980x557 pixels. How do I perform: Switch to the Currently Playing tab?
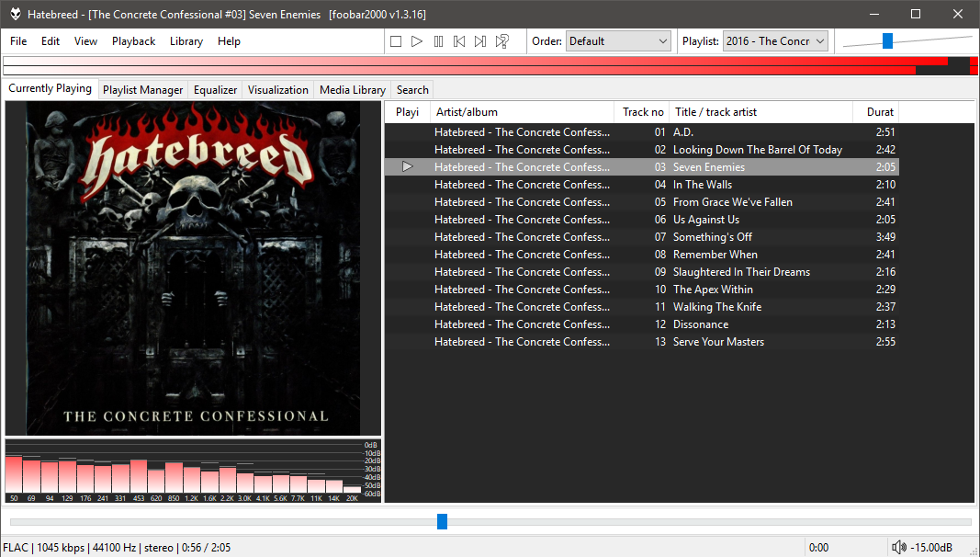pos(50,89)
